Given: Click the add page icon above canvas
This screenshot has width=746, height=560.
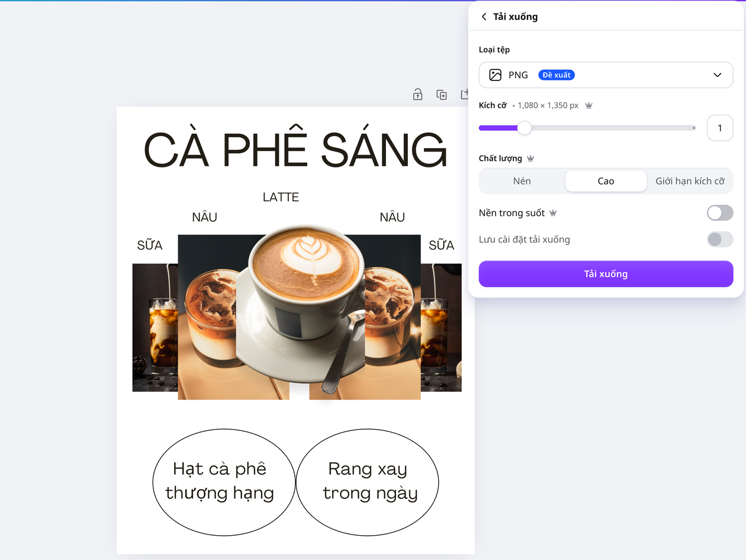Looking at the screenshot, I should (465, 95).
